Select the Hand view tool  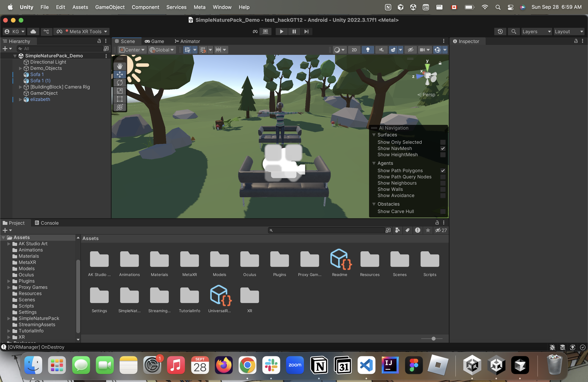pyautogui.click(x=120, y=66)
